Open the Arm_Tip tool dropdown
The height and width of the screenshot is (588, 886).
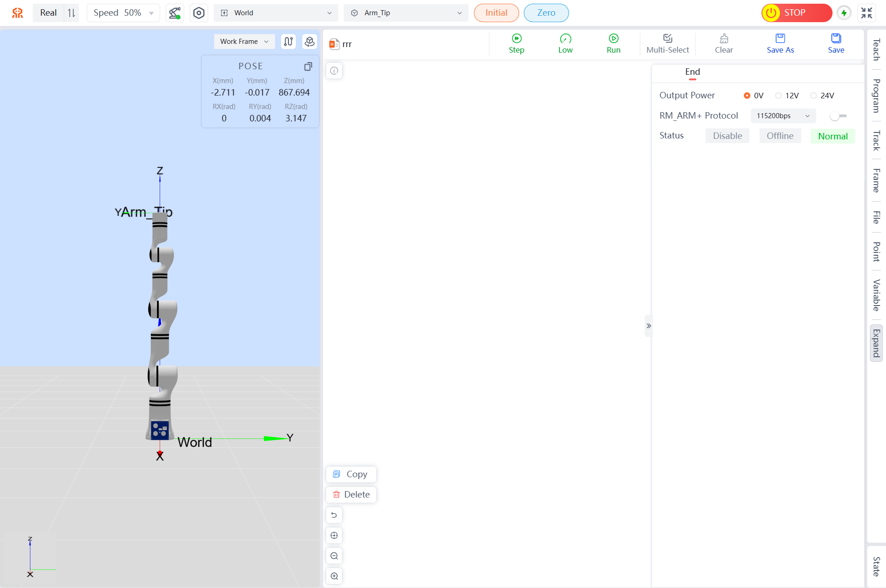click(x=406, y=13)
